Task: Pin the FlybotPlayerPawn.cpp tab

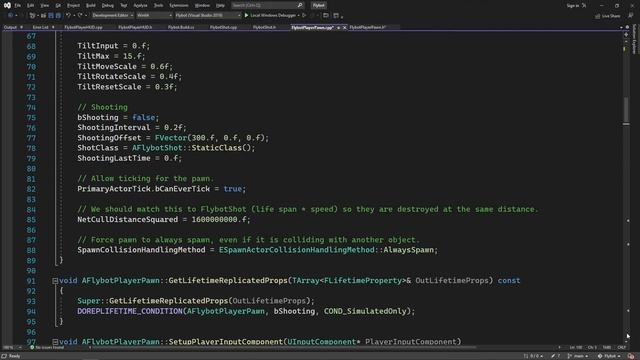Action: point(338,27)
